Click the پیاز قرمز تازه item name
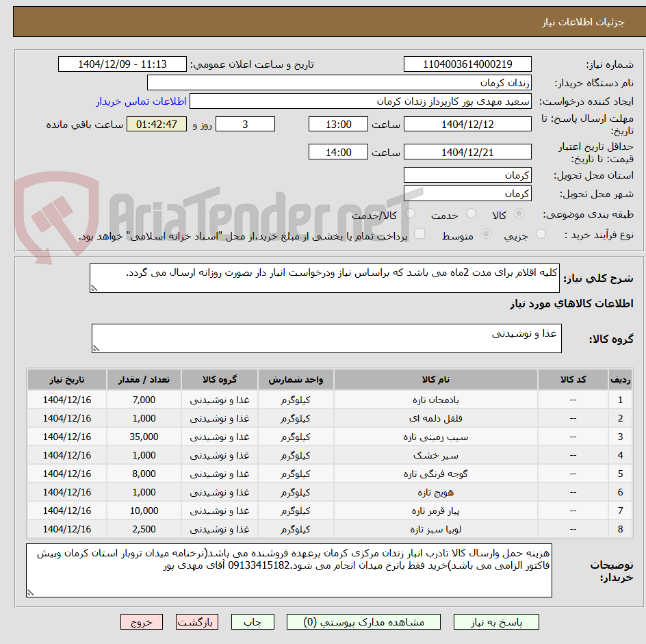 point(435,511)
